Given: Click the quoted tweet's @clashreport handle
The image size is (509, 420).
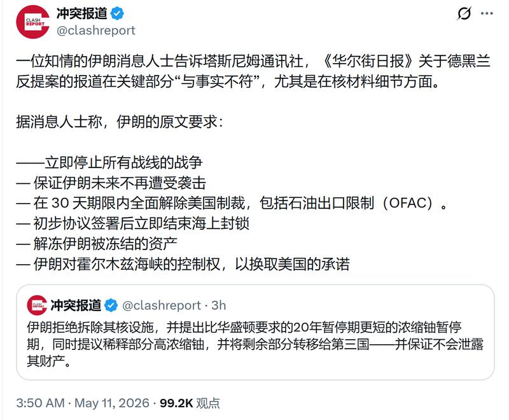Looking at the screenshot, I should pyautogui.click(x=162, y=305).
